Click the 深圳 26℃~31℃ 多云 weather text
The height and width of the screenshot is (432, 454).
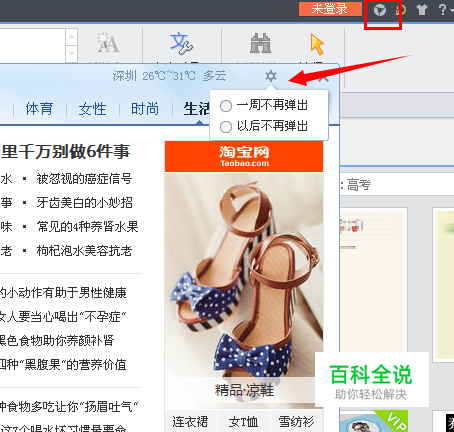pos(170,76)
